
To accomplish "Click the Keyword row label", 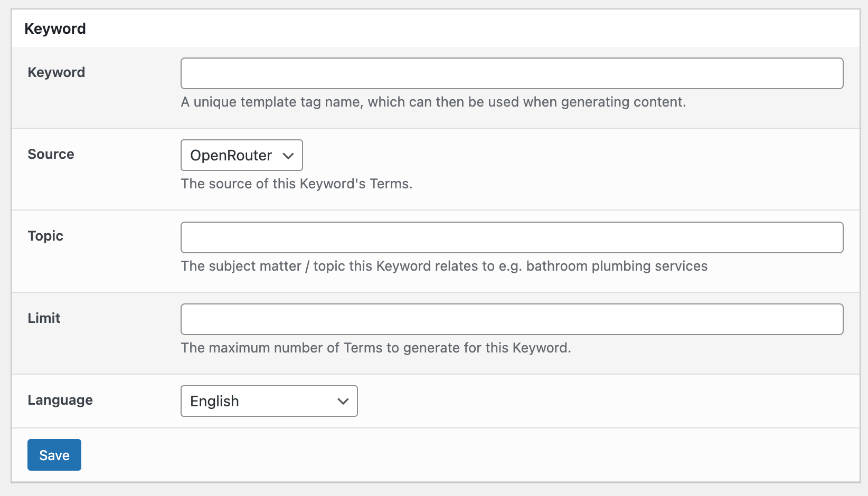I will (x=56, y=72).
